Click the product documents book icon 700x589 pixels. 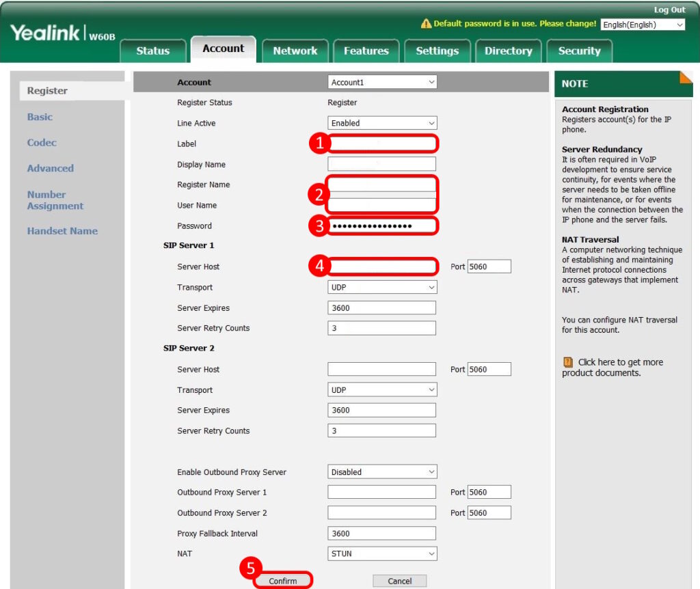click(x=567, y=362)
